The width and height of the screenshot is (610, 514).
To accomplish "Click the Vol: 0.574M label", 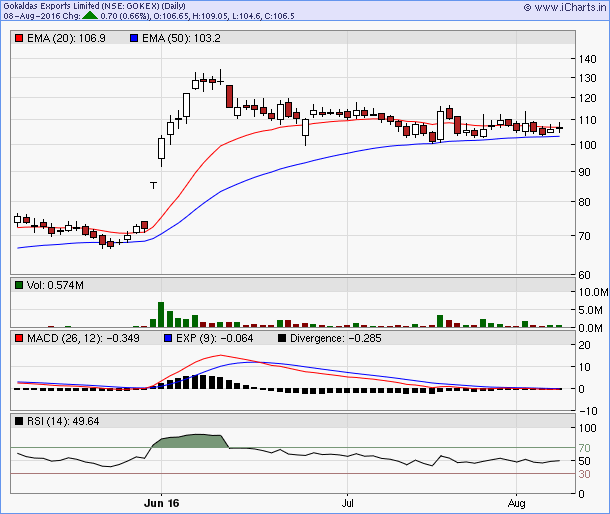I will coord(55,285).
